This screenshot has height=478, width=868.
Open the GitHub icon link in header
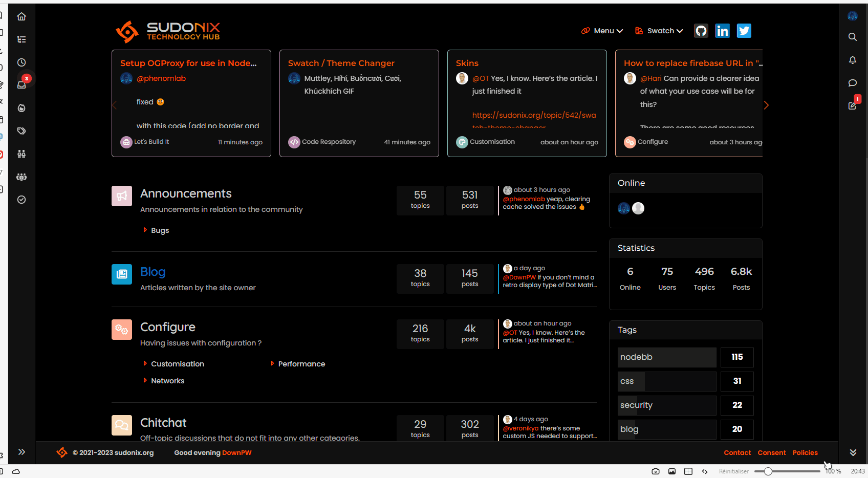pos(701,31)
